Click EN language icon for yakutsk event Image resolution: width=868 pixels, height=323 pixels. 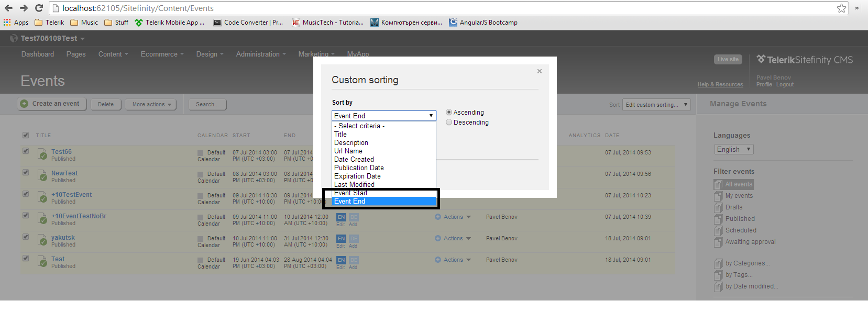coord(341,239)
